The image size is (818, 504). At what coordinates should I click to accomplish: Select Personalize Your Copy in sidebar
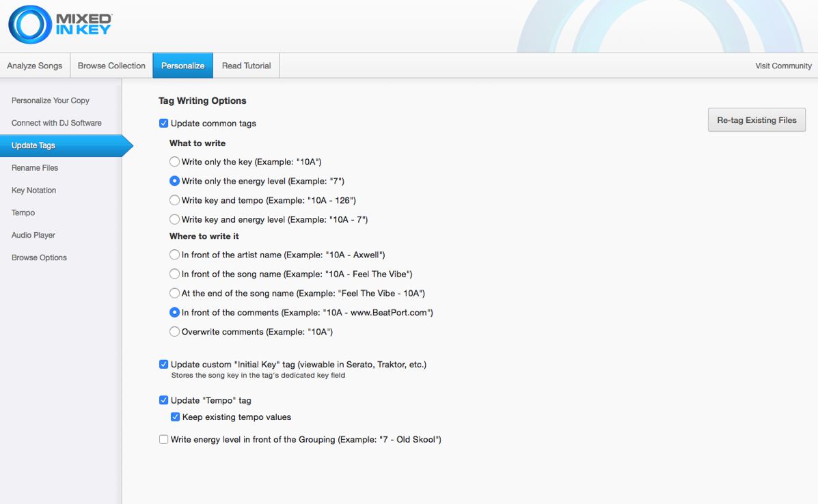51,100
